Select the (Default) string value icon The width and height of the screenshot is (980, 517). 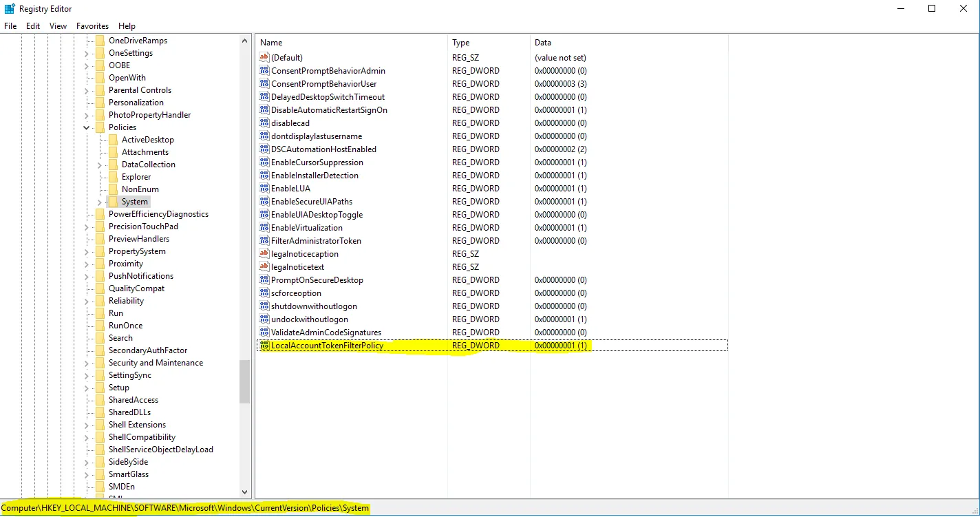tap(264, 58)
